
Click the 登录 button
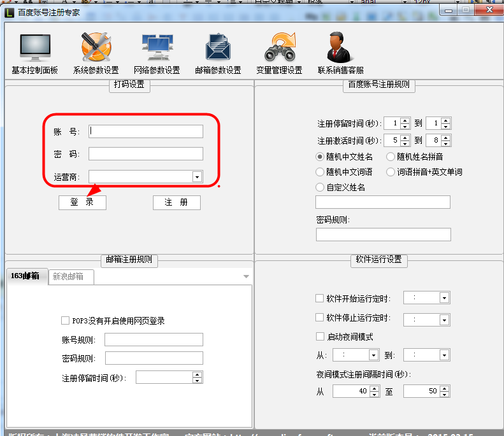point(82,202)
